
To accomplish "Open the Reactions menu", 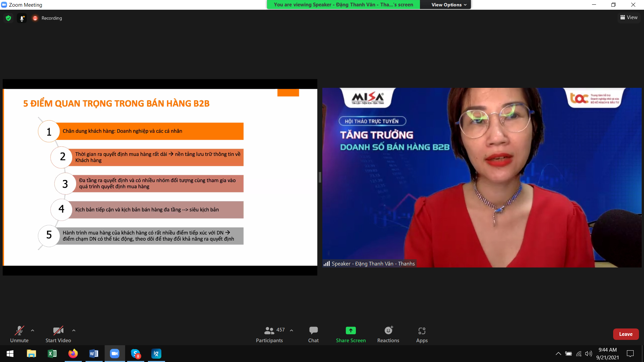I will 388,334.
